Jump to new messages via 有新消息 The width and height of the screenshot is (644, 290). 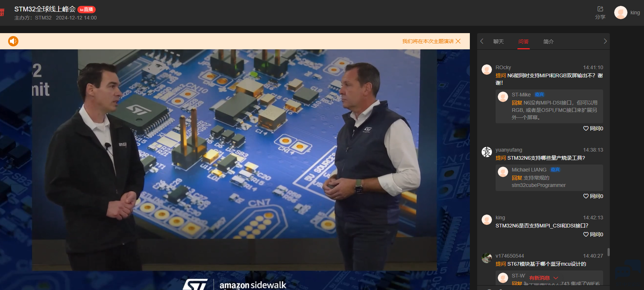tap(543, 278)
